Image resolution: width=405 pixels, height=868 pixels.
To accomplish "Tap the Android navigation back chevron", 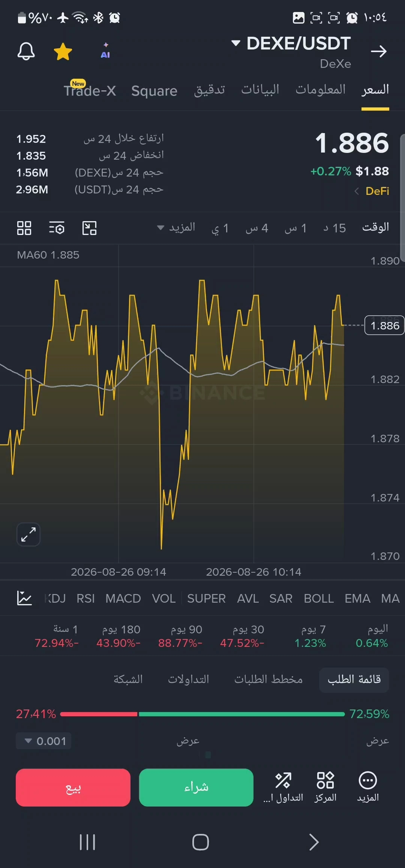I will 314,842.
